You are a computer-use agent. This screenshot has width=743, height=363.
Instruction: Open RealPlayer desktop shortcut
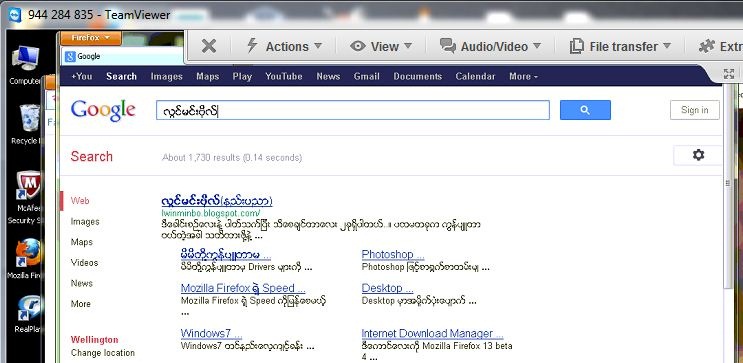tap(27, 314)
